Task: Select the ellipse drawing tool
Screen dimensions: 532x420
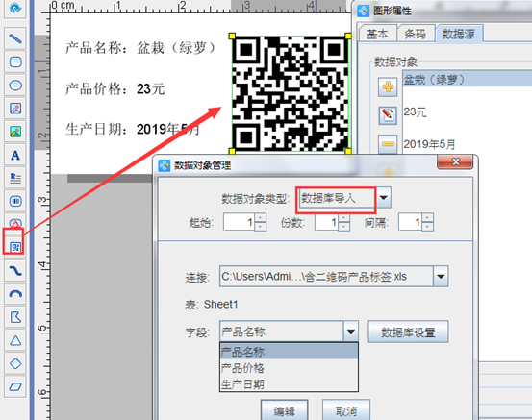Action: 15,86
